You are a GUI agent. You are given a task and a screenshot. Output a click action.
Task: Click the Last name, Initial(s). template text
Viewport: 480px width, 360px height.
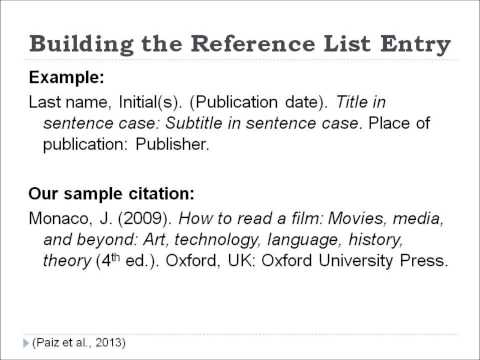[x=105, y=102]
